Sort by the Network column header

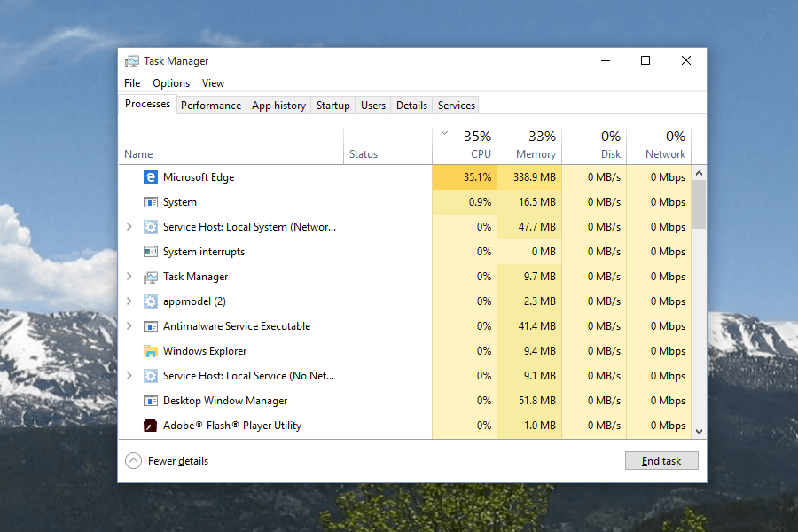pos(659,146)
